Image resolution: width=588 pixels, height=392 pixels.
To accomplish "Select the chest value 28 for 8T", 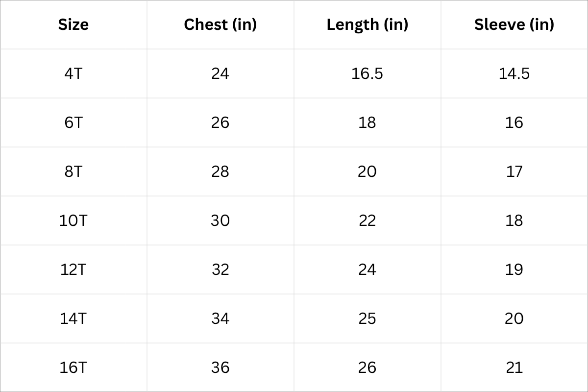I will 220,171.
